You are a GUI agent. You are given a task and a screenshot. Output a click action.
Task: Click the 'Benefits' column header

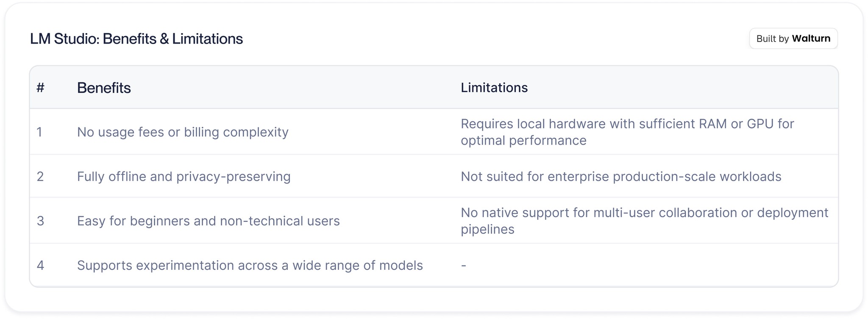pyautogui.click(x=104, y=88)
